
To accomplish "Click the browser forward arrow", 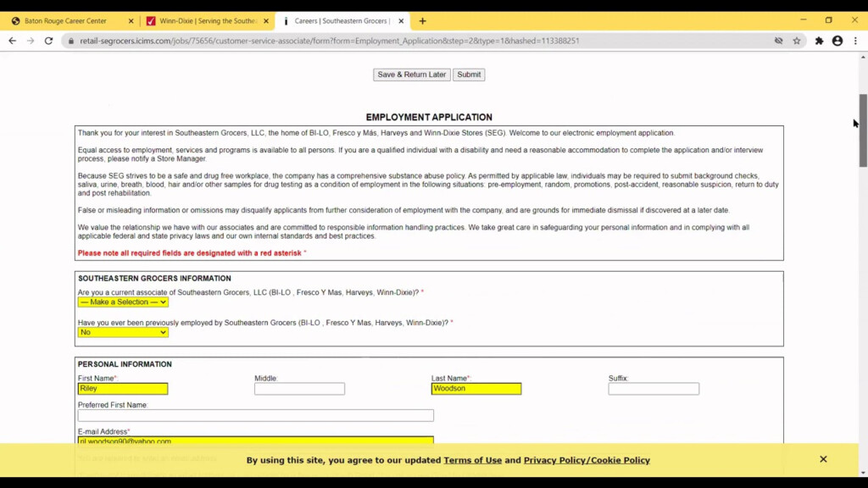I will click(x=31, y=41).
